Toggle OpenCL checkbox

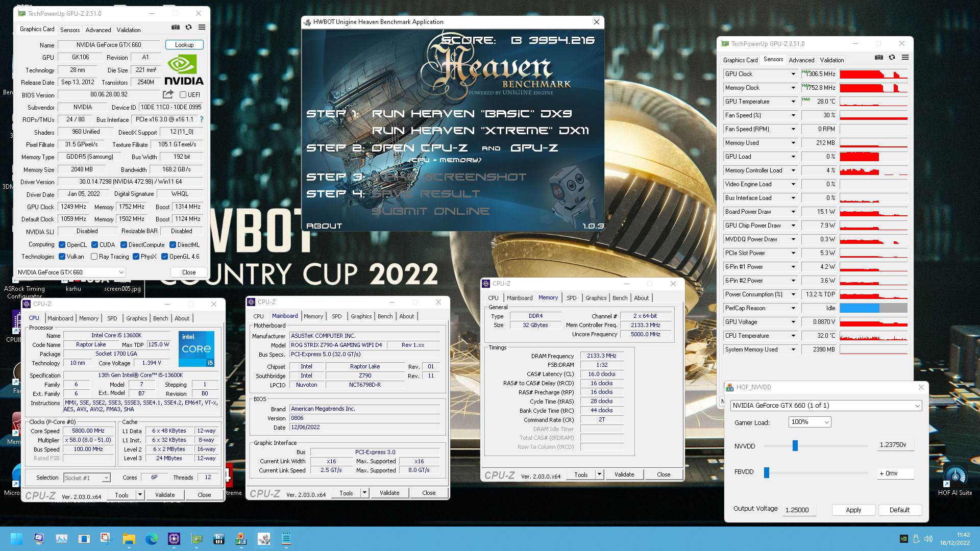62,245
